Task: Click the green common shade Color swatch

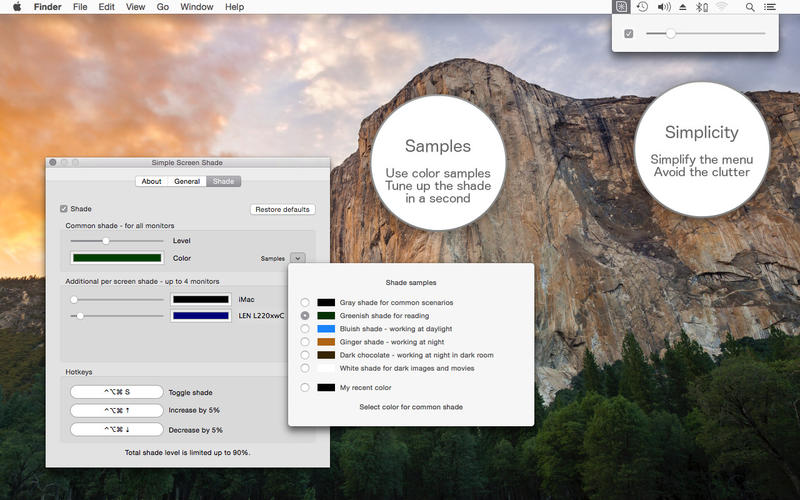Action: coord(117,258)
